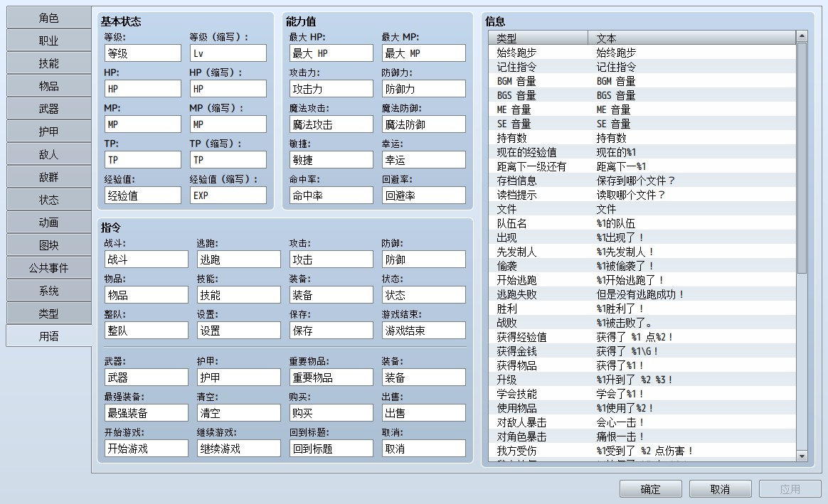This screenshot has width=828, height=504.
Task: Switch to the 职业 tab
Action: click(x=48, y=41)
